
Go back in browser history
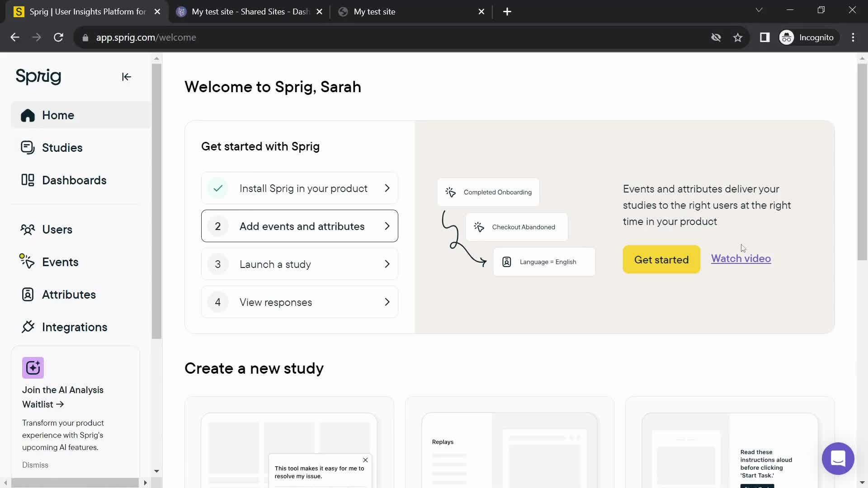point(15,38)
